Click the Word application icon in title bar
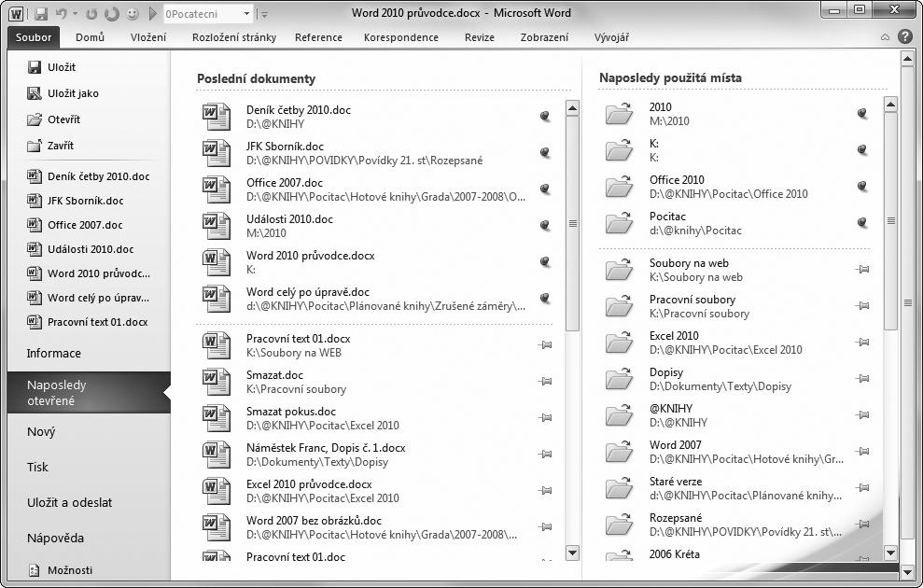The width and height of the screenshot is (923, 588). click(x=16, y=13)
